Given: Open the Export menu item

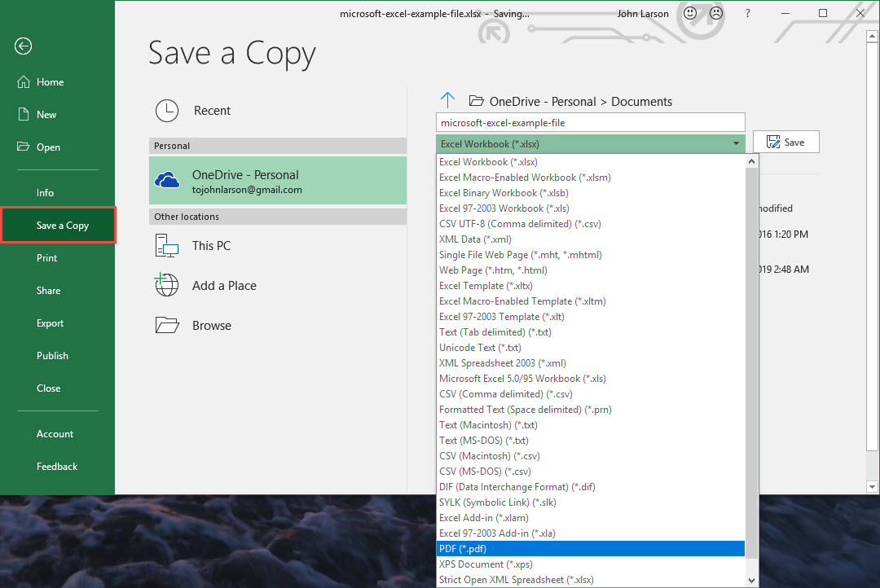Looking at the screenshot, I should tap(50, 323).
